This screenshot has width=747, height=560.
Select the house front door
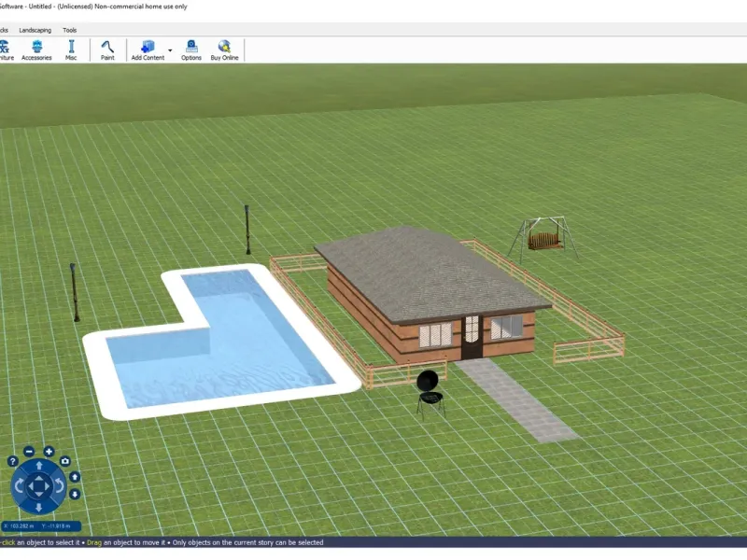point(472,337)
